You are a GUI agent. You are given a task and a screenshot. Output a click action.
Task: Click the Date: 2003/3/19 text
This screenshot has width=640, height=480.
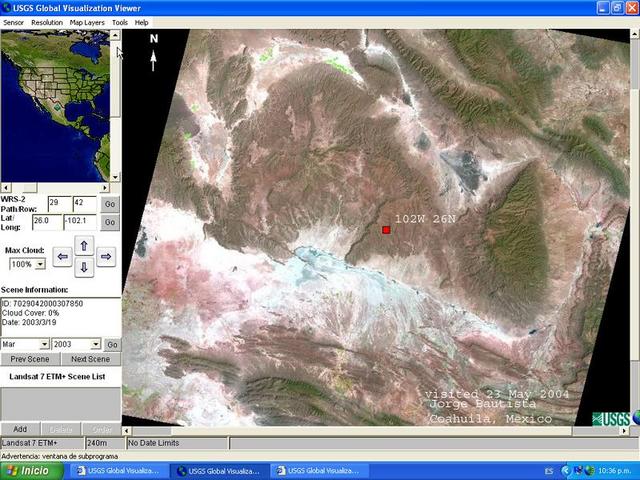tap(29, 322)
